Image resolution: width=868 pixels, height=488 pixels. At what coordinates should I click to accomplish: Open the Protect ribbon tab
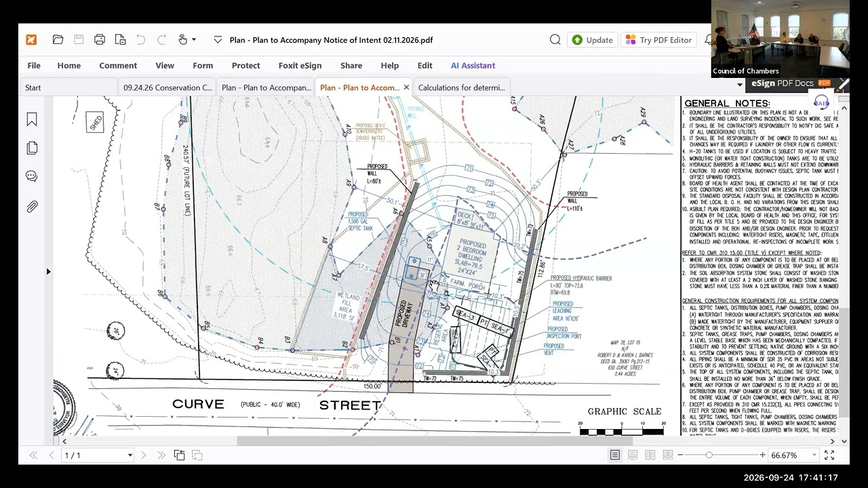pyautogui.click(x=245, y=66)
